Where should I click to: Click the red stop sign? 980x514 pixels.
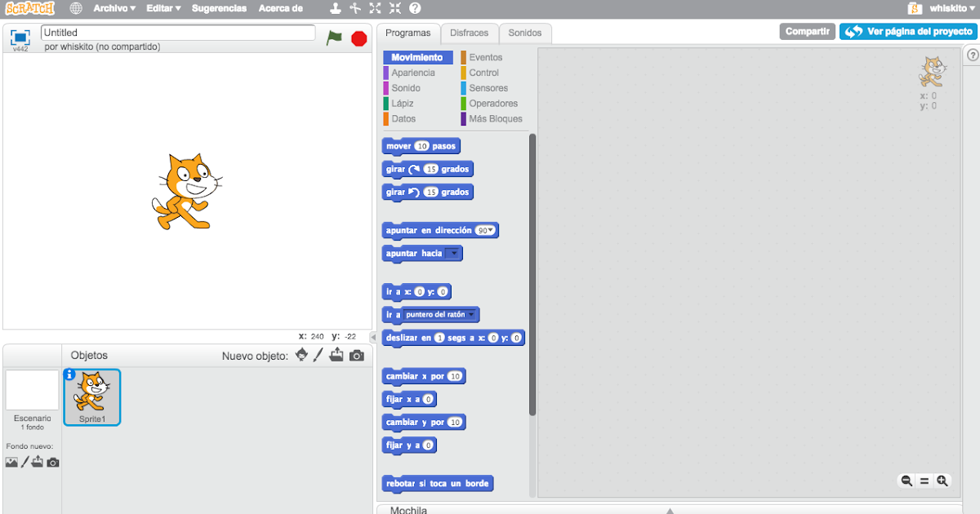[359, 38]
